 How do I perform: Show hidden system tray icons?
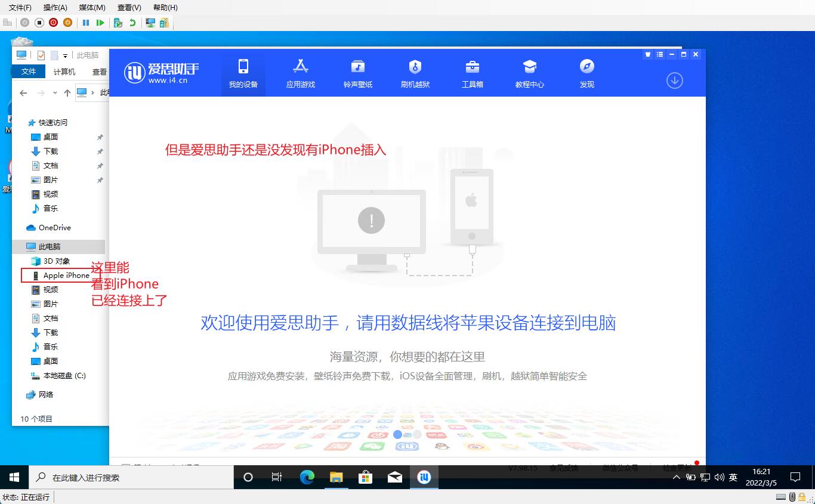[x=676, y=478]
